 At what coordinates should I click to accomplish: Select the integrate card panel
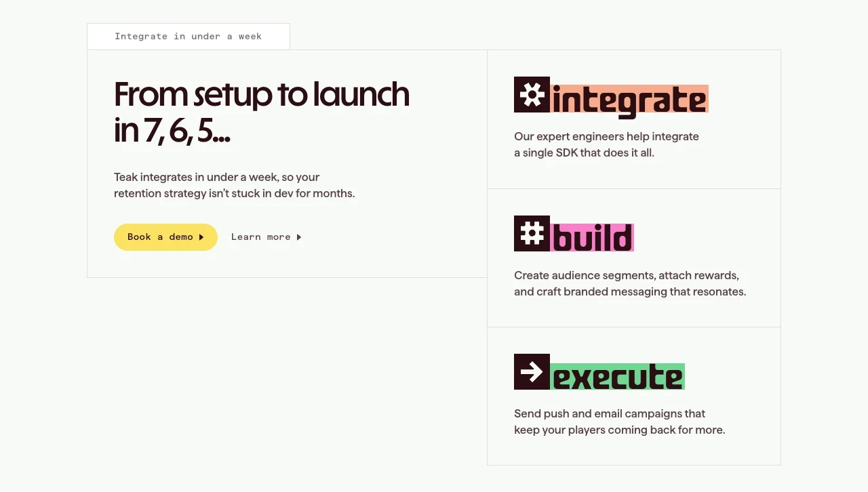tap(634, 119)
